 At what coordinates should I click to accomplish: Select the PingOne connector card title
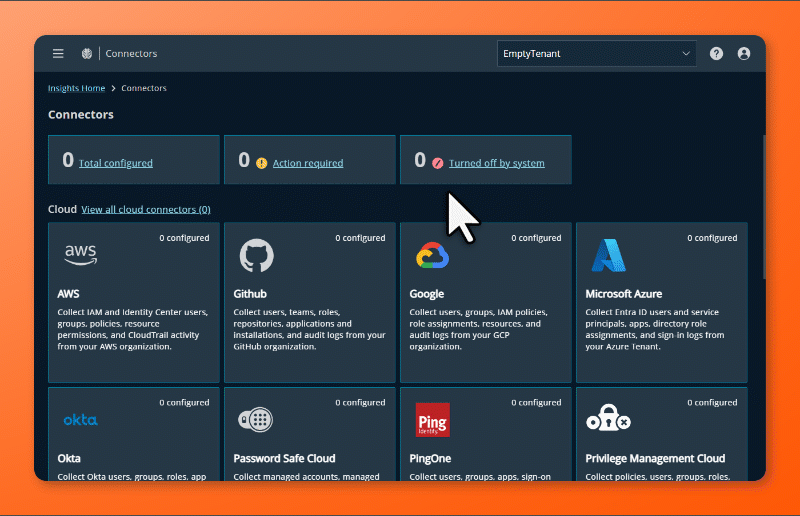coord(430,458)
